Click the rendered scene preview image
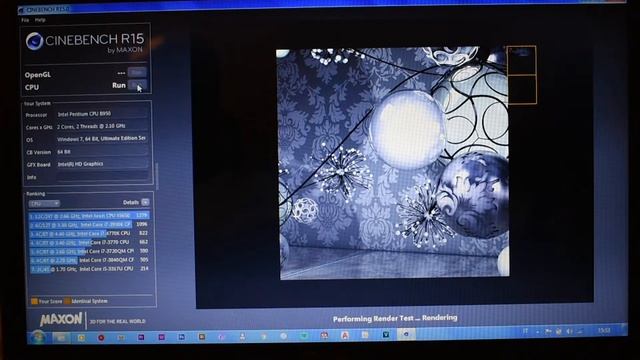 (393, 163)
